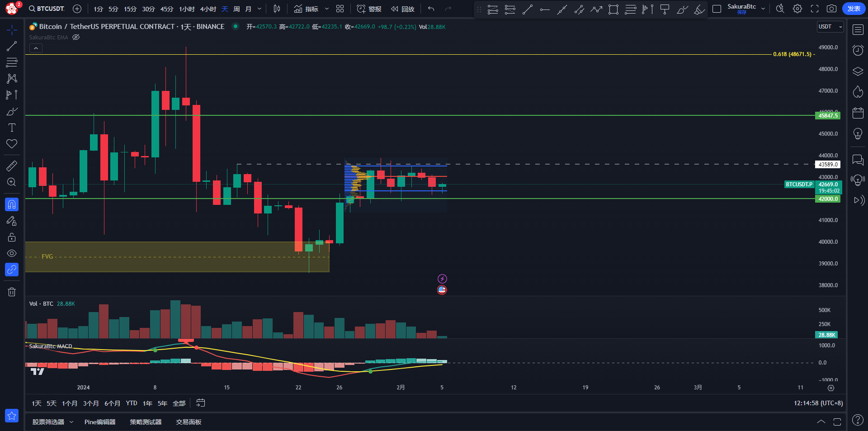Image resolution: width=868 pixels, height=431 pixels.
Task: Select the monthly interval
Action: (248, 9)
